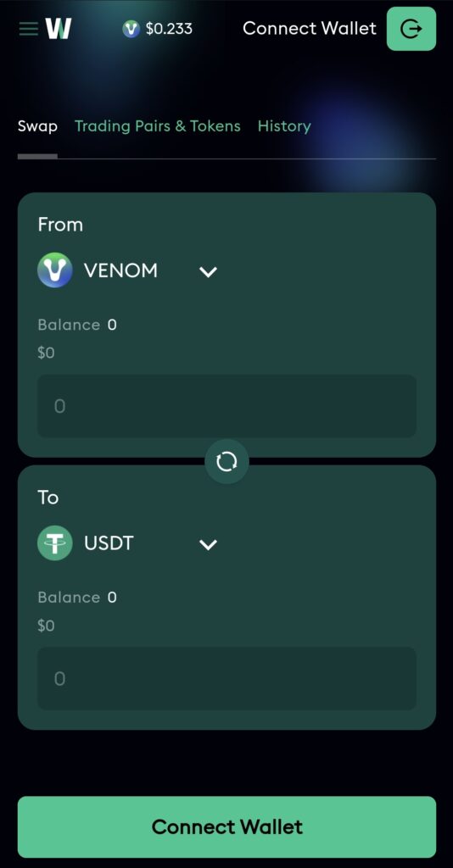Click the W logo in header
This screenshot has height=868, width=453.
click(59, 28)
